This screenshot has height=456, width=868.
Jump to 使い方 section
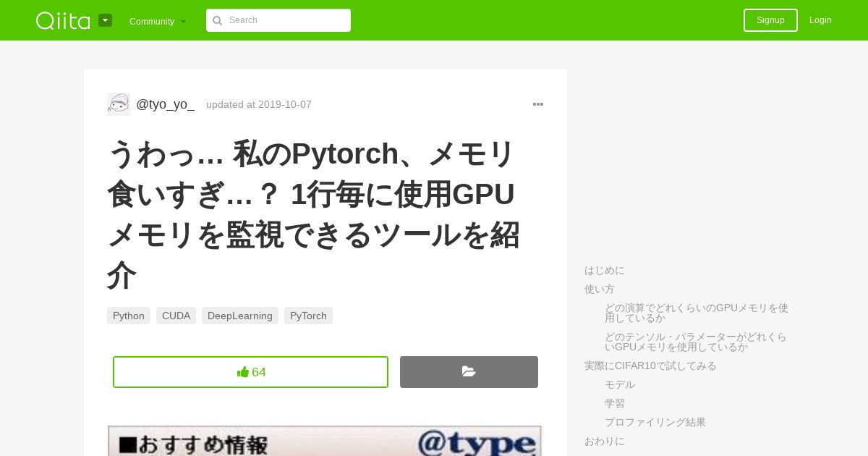pos(600,289)
